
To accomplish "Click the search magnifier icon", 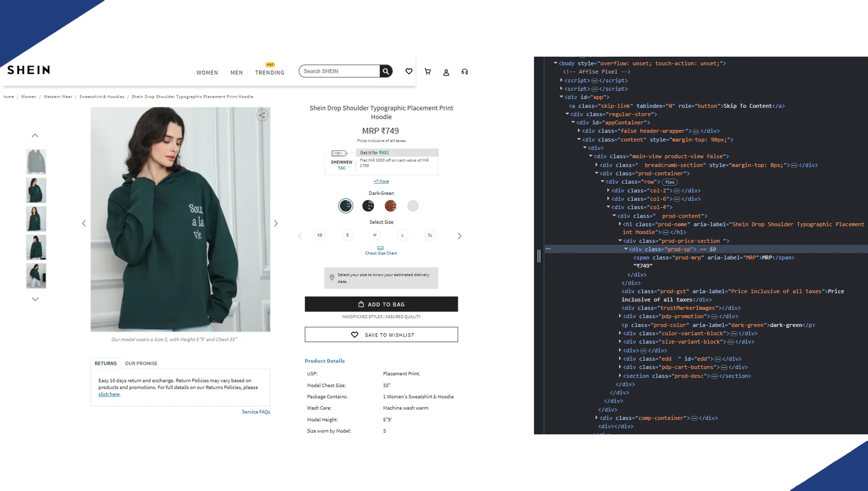I will coord(386,71).
